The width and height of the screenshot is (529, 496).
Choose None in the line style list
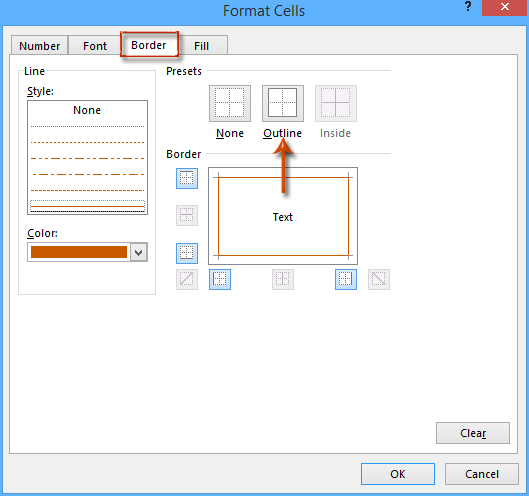click(x=87, y=110)
